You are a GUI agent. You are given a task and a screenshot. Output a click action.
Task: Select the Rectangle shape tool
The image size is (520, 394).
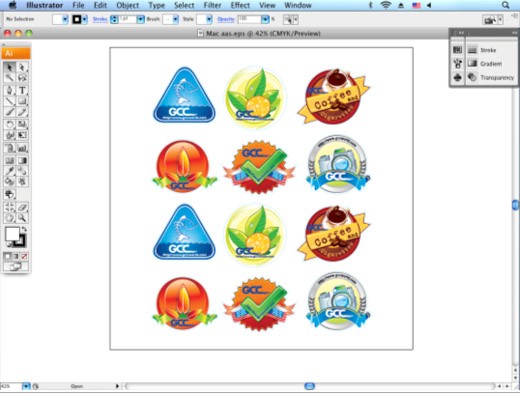22,101
